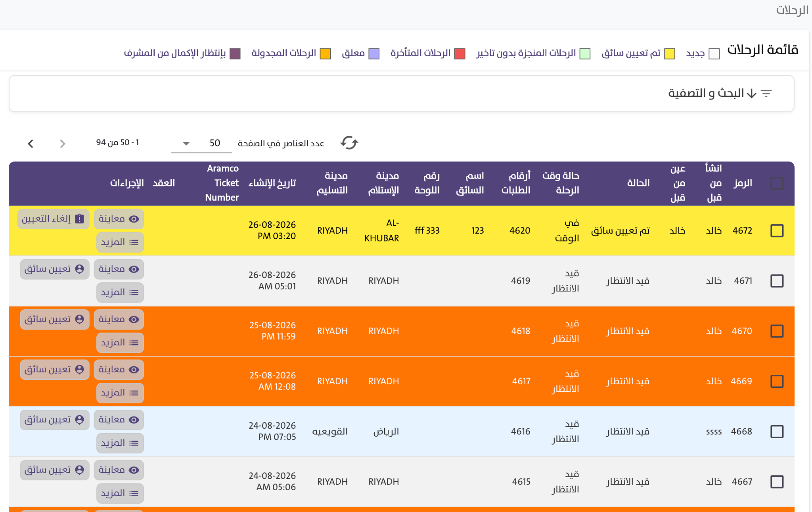
Task: Click the yellow تم تعيين سائق legend swatch
Action: tap(670, 54)
